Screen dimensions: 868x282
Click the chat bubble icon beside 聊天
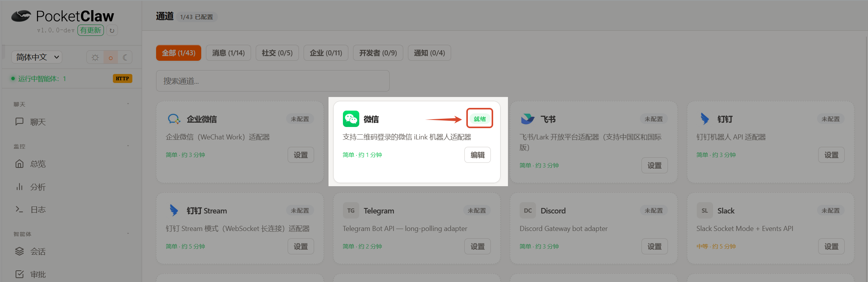19,122
